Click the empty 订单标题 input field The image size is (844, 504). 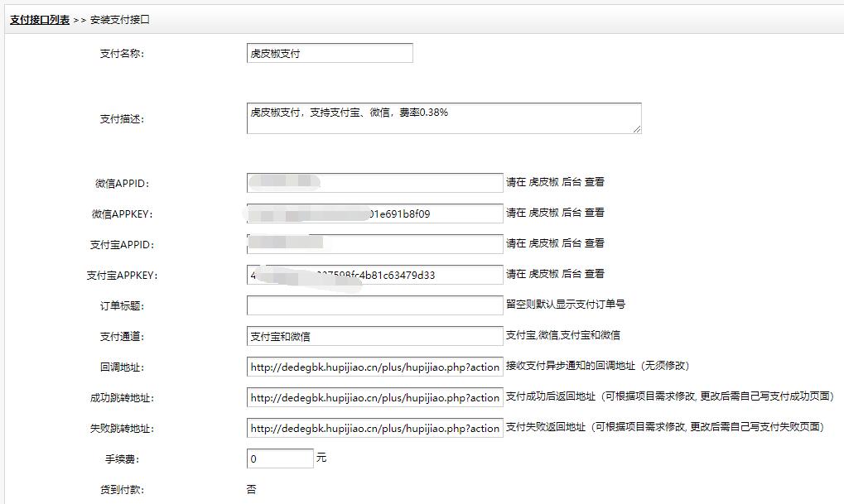click(x=375, y=305)
